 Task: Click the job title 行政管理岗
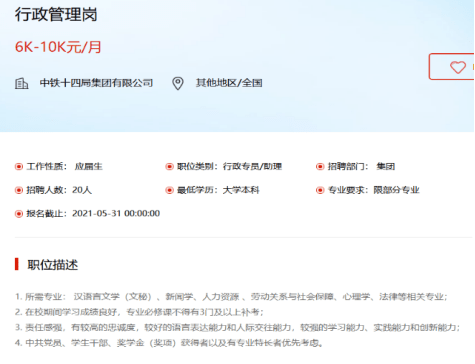pos(56,15)
